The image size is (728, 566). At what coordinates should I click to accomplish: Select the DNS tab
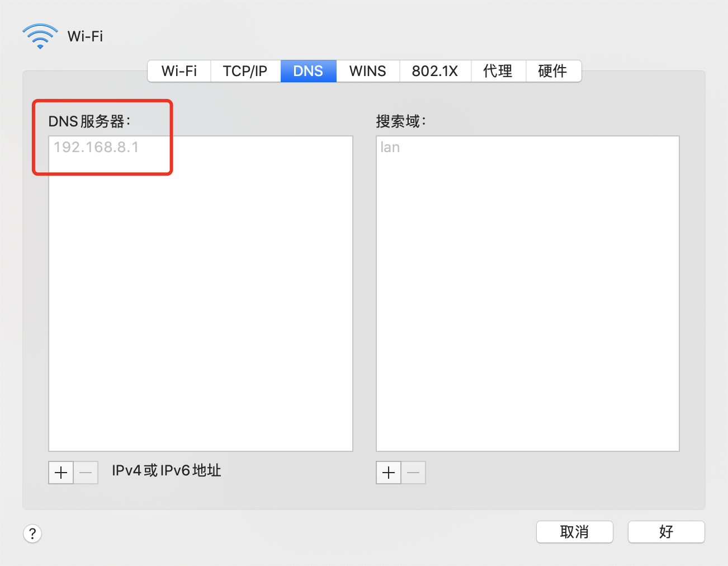pyautogui.click(x=308, y=71)
